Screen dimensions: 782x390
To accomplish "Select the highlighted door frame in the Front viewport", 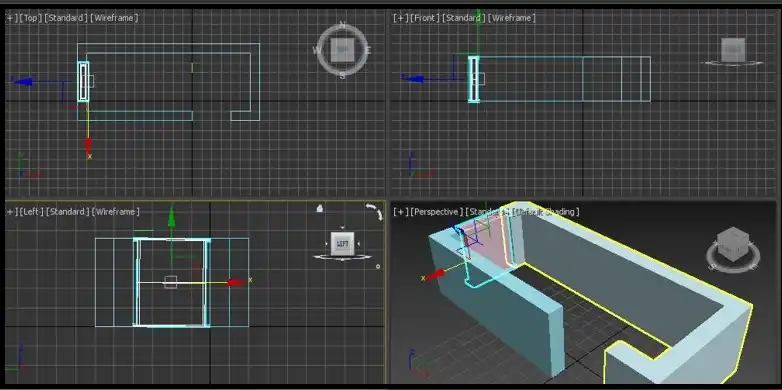I will pyautogui.click(x=474, y=79).
